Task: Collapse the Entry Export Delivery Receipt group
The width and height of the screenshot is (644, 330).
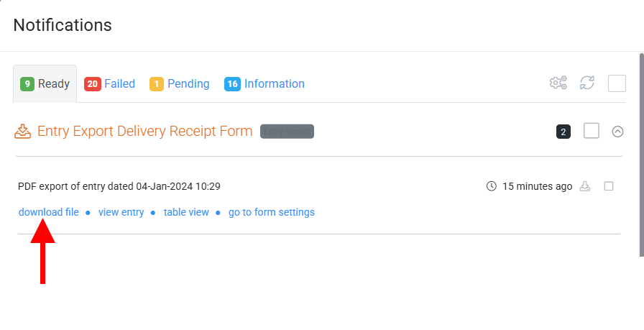Action: pyautogui.click(x=617, y=132)
